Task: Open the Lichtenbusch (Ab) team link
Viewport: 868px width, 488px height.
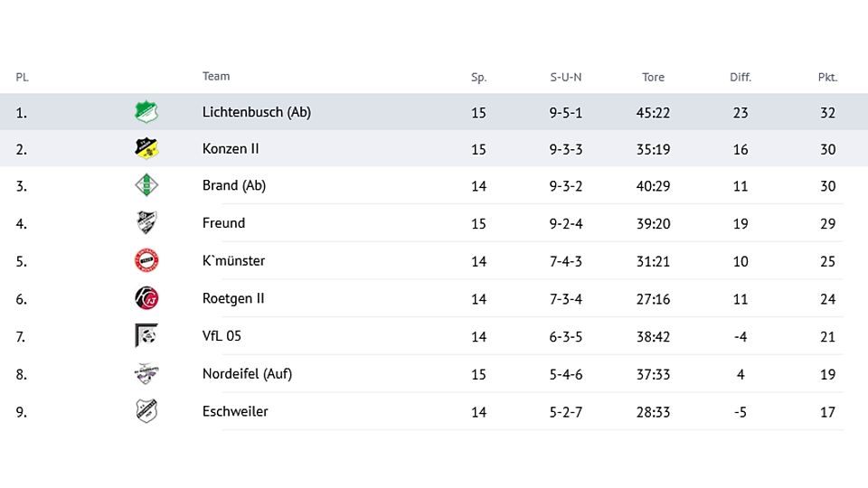Action: (x=256, y=112)
